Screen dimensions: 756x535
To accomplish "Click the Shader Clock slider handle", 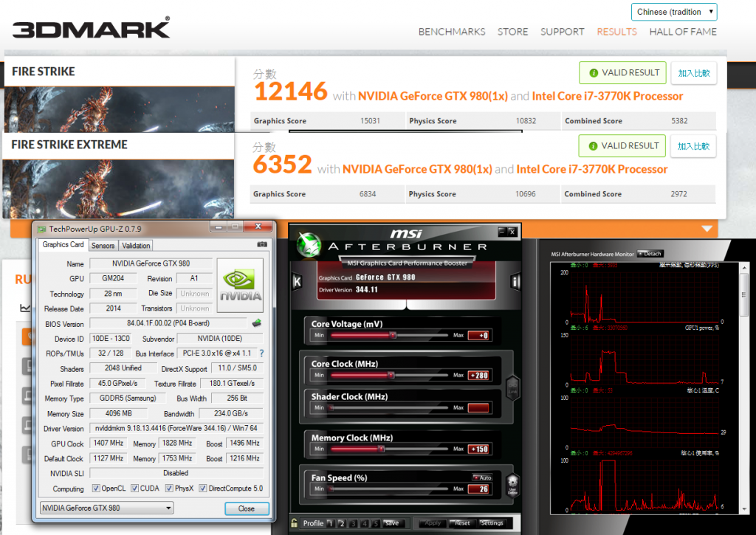I will [331, 408].
